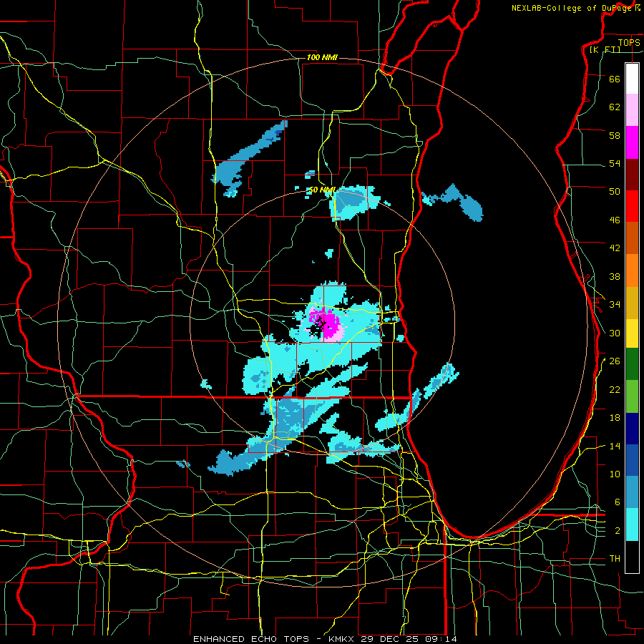
Task: Click the magenta swatch in the legend
Action: pyautogui.click(x=632, y=142)
